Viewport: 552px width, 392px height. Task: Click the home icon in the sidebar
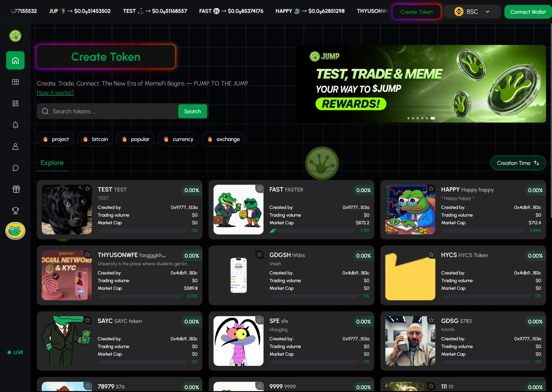15,60
